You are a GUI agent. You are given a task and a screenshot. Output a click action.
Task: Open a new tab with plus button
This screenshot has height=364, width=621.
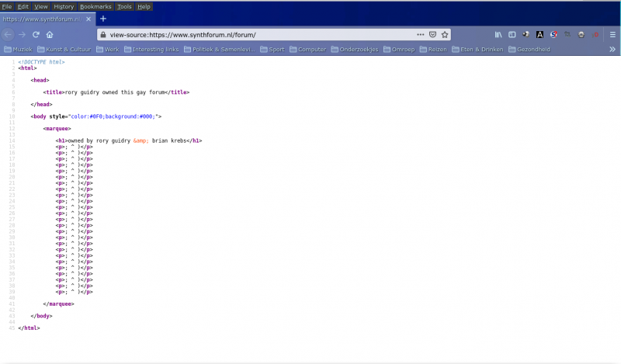pos(103,19)
